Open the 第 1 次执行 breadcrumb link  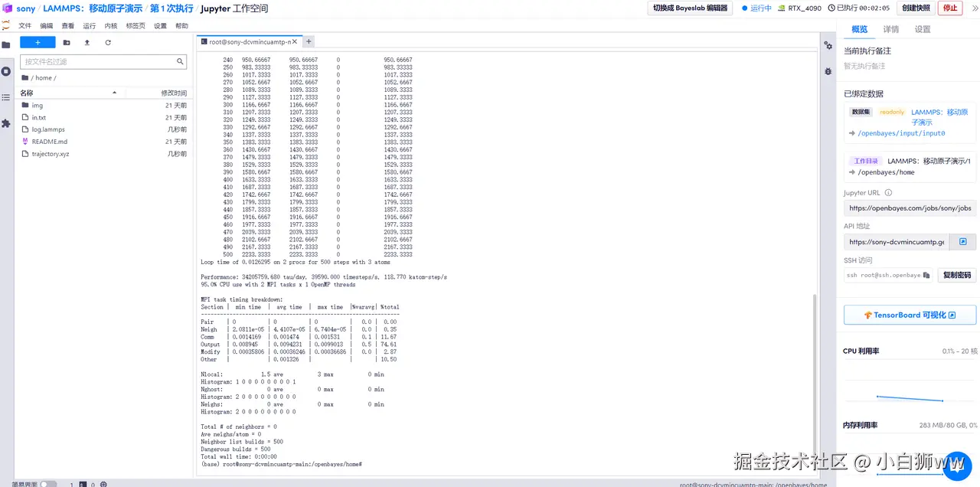pos(171,8)
